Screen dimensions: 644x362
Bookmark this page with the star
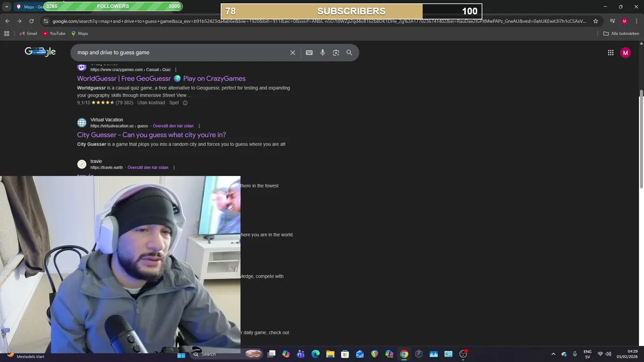(x=596, y=21)
